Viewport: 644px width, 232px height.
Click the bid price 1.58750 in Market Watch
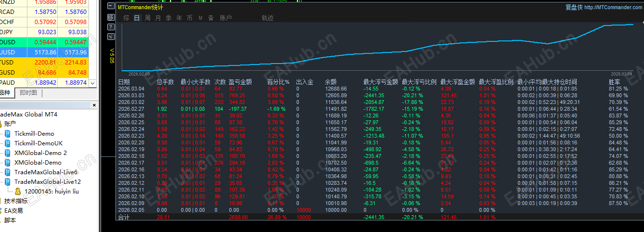(x=45, y=12)
